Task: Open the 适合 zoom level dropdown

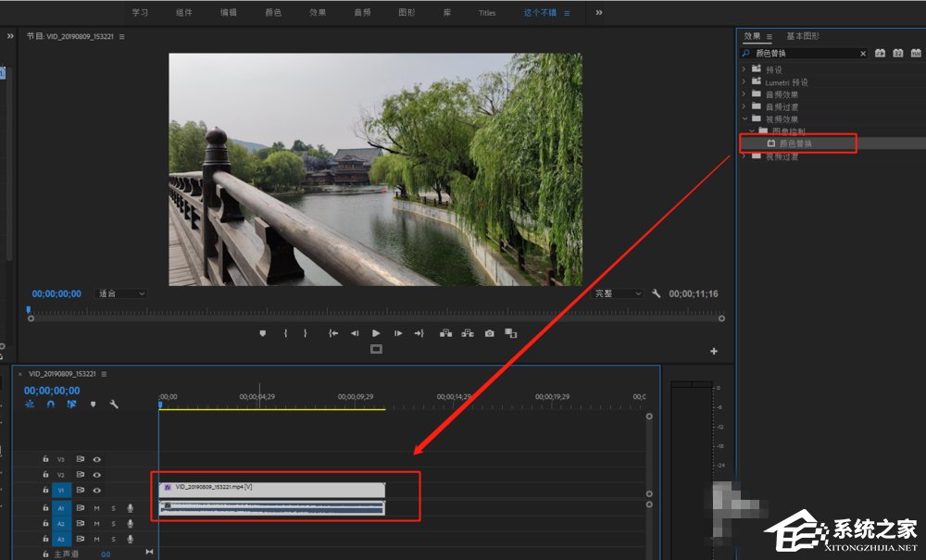Action: point(121,293)
